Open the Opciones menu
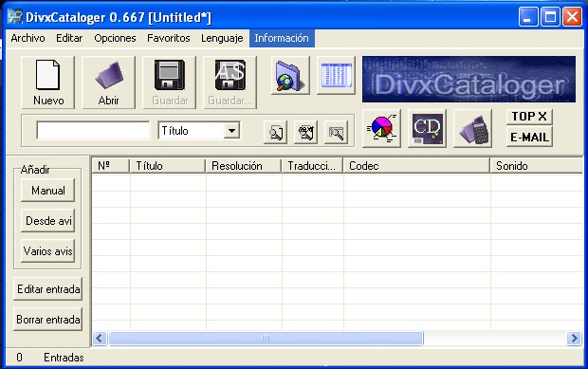The width and height of the screenshot is (588, 369). (115, 38)
